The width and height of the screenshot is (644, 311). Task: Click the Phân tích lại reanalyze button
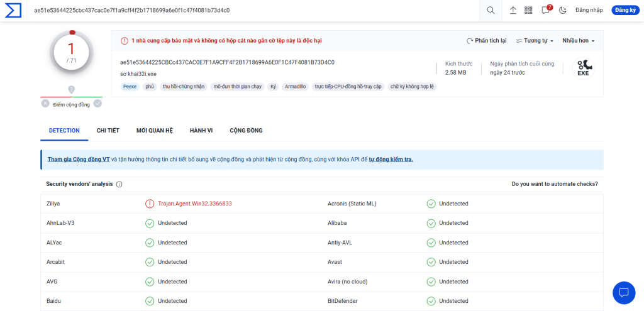[486, 41]
